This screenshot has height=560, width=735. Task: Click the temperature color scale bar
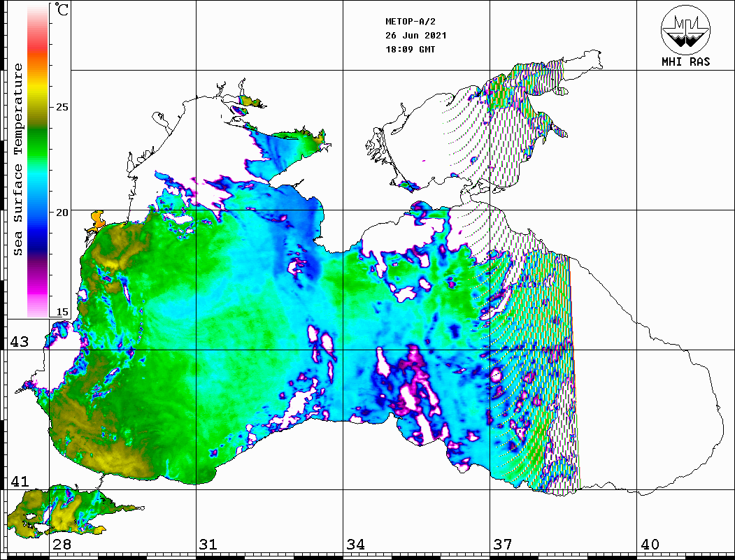click(x=38, y=160)
